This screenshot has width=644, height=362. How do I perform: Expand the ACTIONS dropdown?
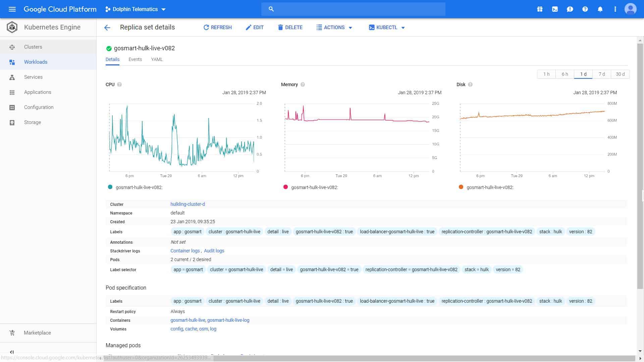point(334,27)
